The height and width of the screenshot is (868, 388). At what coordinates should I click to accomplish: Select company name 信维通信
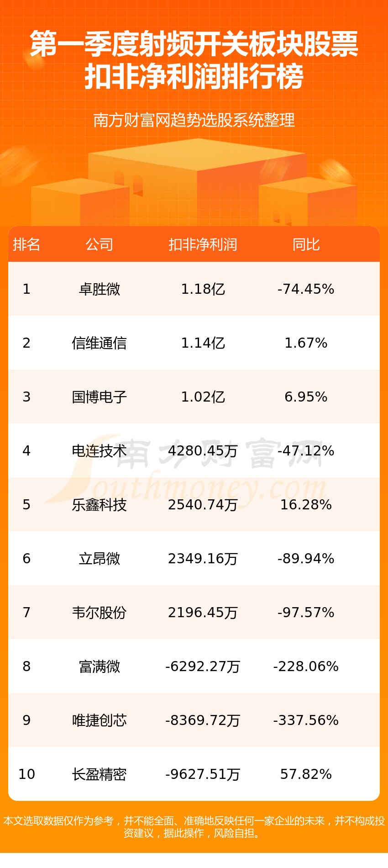click(100, 343)
